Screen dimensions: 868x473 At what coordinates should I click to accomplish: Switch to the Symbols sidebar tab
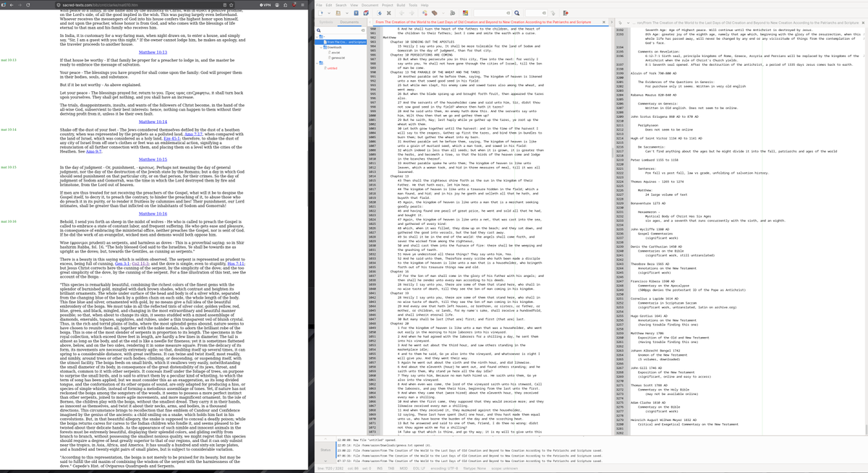[x=326, y=22]
